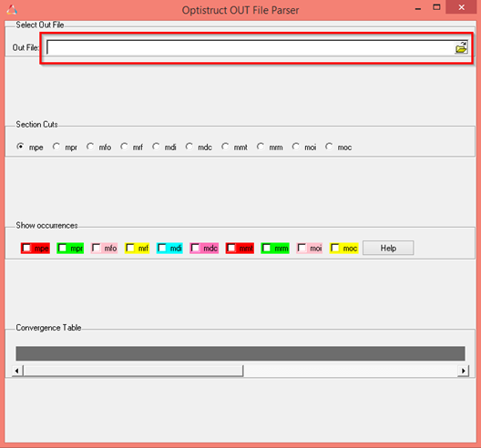Screen dimensions: 481x448
Task: Click the right arrow of horizontal scrollbar
Action: pos(463,371)
